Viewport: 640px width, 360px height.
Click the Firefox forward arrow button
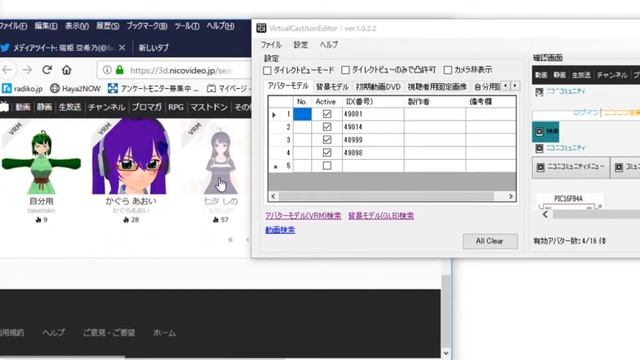click(x=27, y=70)
